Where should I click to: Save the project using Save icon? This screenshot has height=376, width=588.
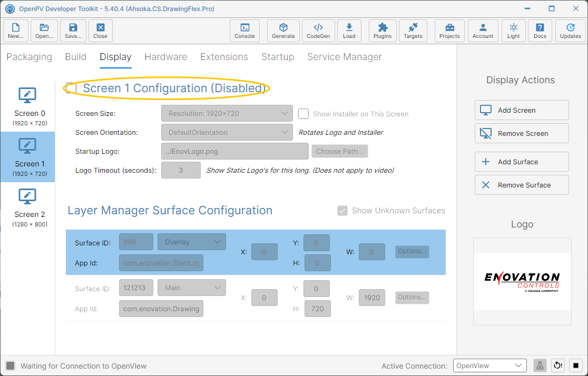73,31
